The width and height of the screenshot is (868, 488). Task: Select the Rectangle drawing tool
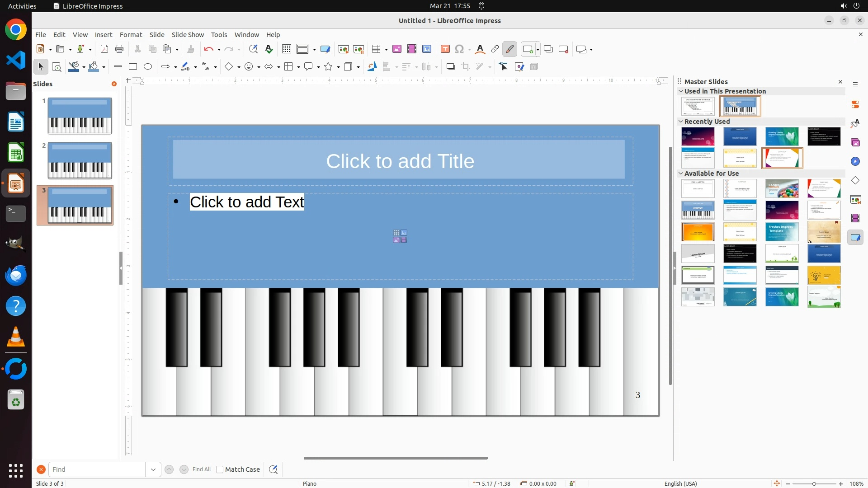133,67
